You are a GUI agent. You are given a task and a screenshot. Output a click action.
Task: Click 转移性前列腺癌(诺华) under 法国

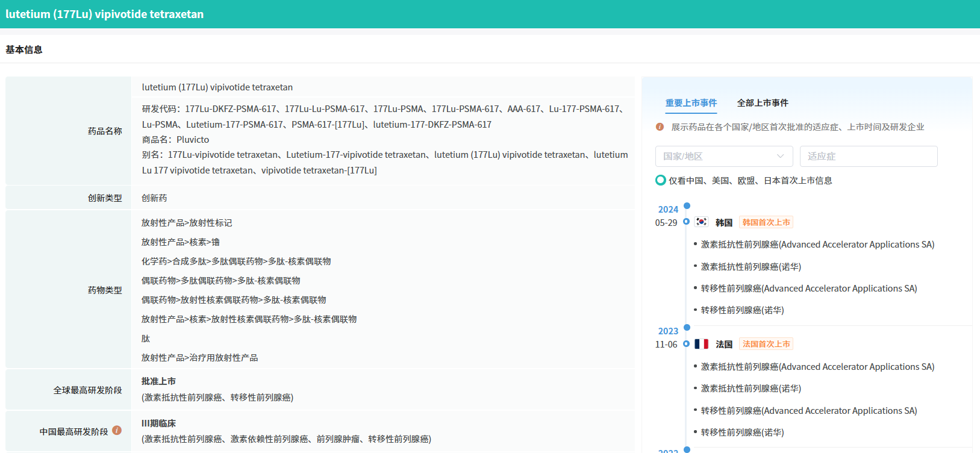tap(743, 433)
